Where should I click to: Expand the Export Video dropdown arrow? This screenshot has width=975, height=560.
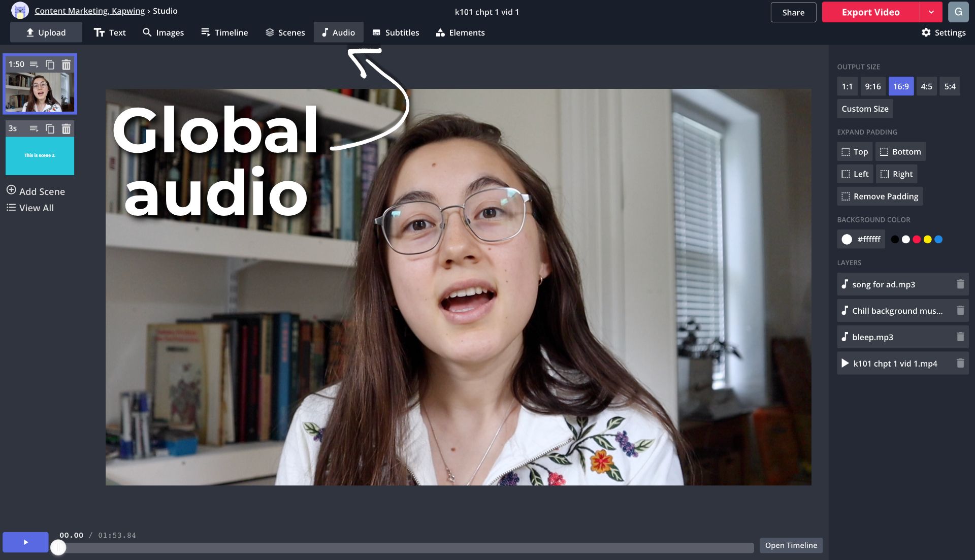931,12
